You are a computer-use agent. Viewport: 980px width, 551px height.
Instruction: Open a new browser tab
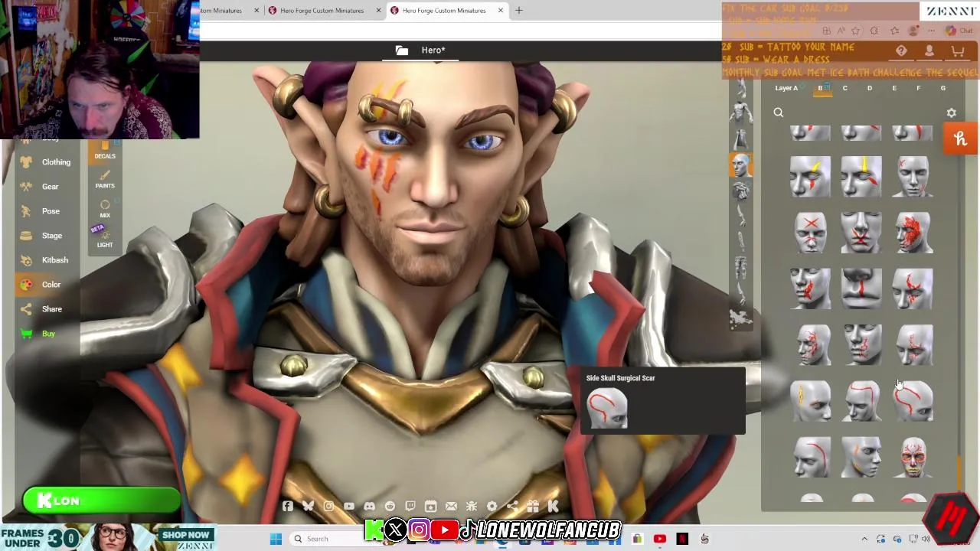(x=518, y=10)
